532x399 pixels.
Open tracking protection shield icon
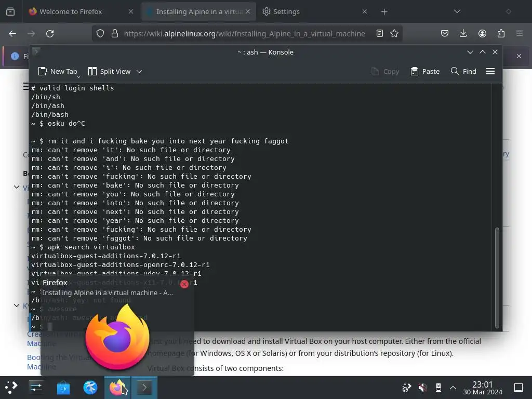click(100, 33)
